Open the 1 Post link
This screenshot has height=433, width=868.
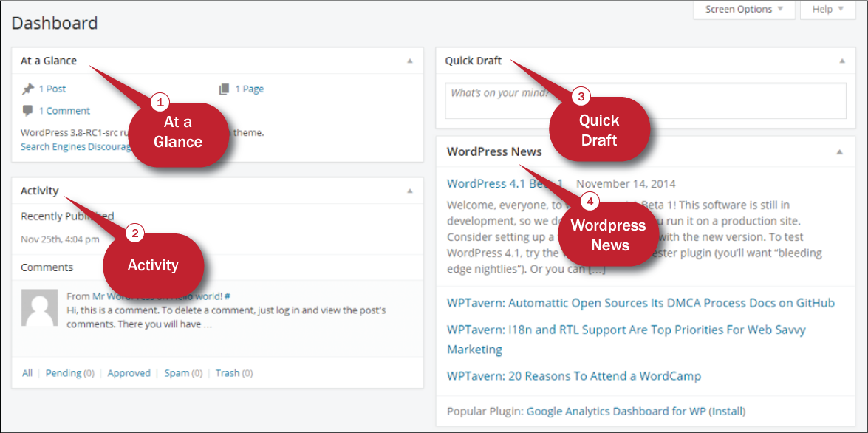click(52, 89)
